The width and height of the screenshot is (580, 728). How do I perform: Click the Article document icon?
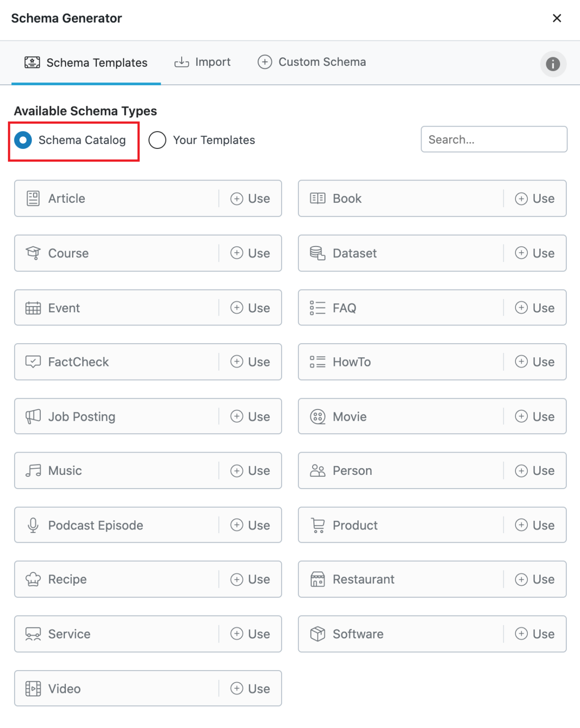pos(33,199)
